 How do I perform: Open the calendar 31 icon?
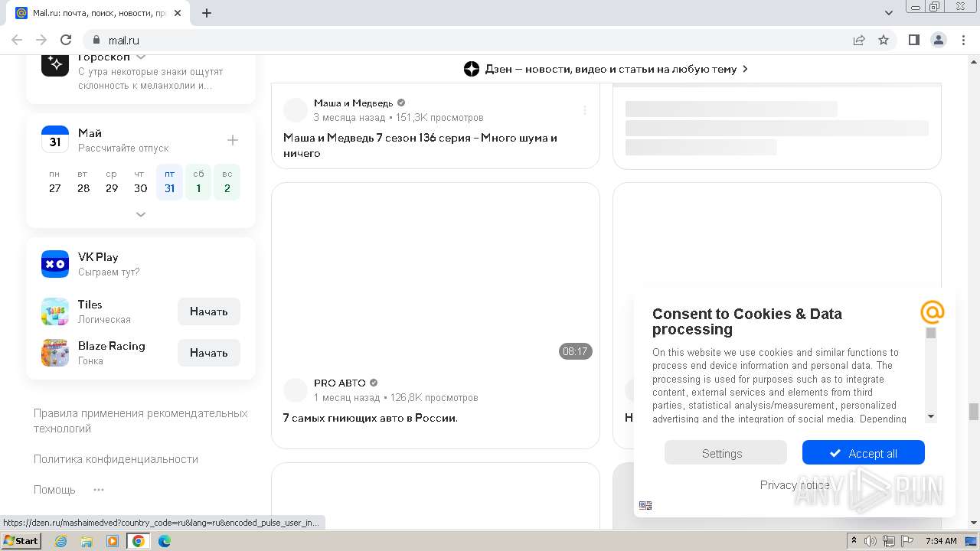55,140
